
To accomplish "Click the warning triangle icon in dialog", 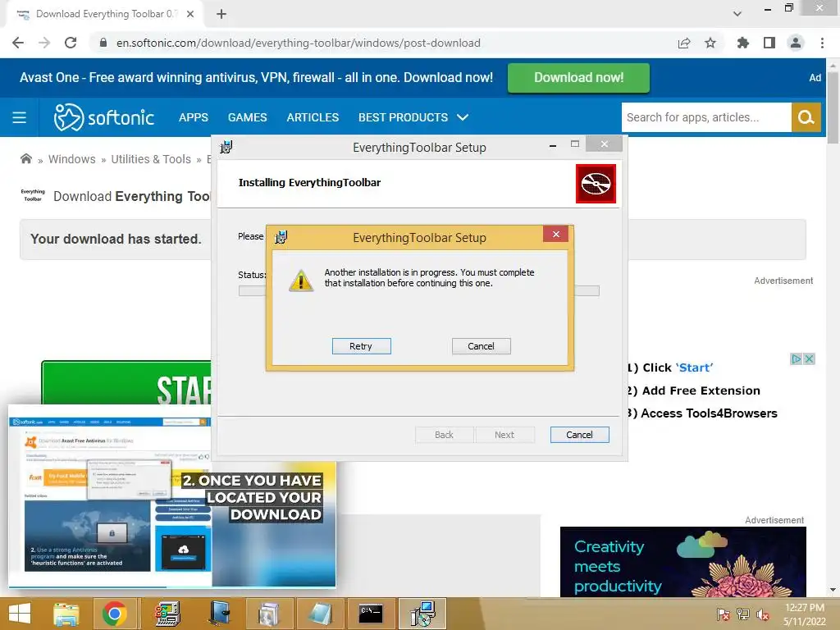I will [x=301, y=281].
